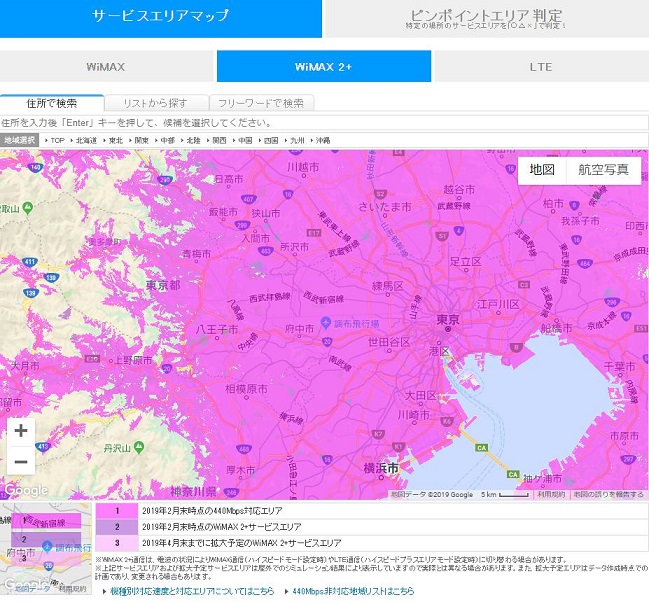
Task: Click the Google logo on the map
Action: pos(26,490)
